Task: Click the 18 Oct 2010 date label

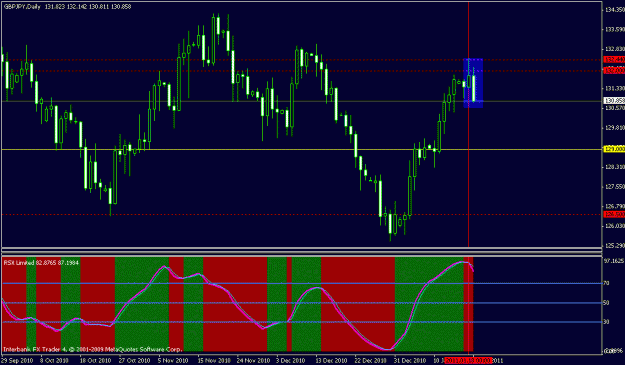Action: tap(95, 361)
